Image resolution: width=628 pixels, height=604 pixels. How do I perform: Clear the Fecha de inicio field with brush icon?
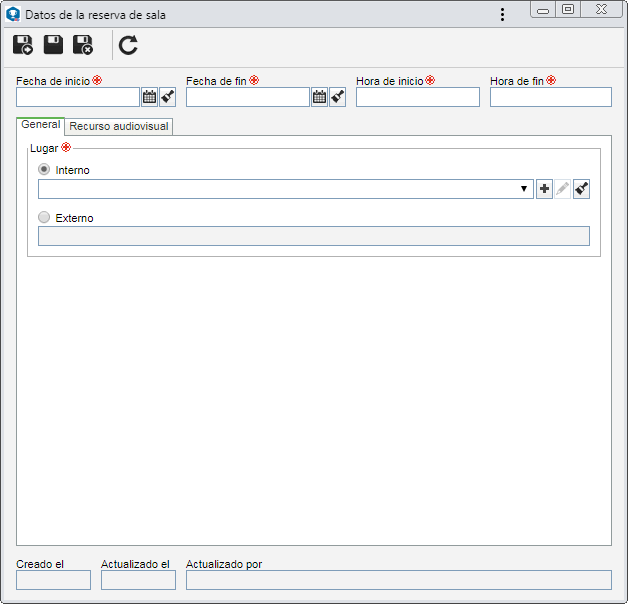click(168, 97)
